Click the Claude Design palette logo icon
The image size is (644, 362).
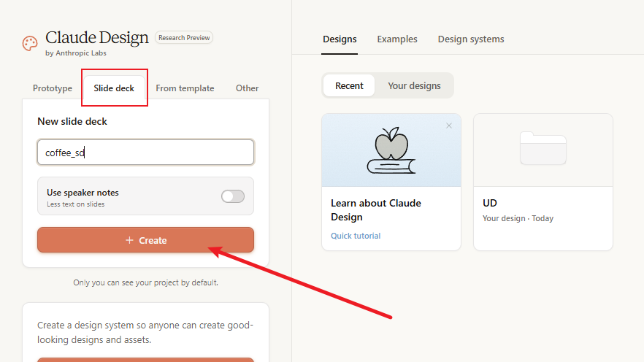[x=30, y=44]
